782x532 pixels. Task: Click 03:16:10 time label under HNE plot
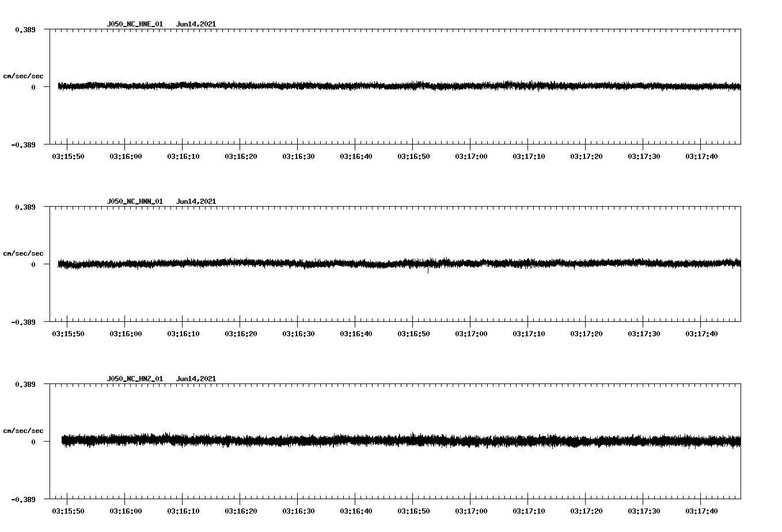tap(183, 156)
